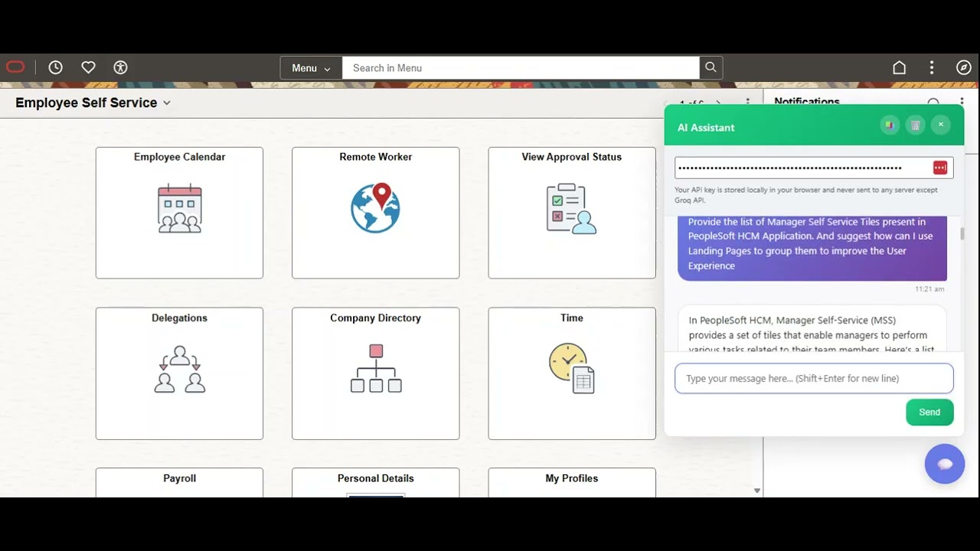Open the NavBar compass icon
The image size is (980, 551).
point(964,67)
